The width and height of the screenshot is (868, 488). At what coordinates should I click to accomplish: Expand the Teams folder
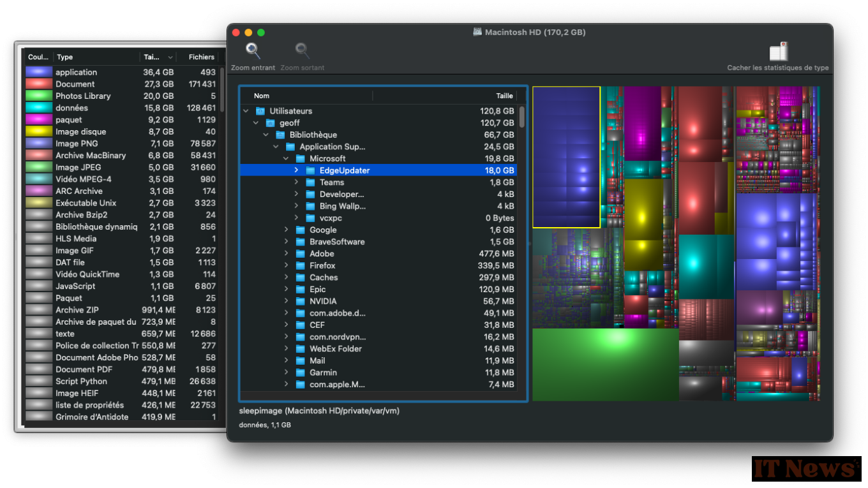click(x=296, y=182)
